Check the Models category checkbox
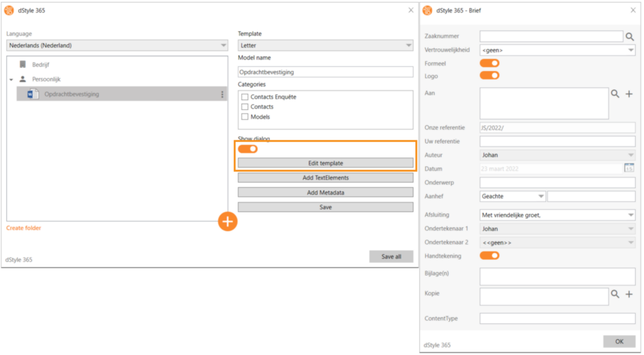 pos(245,116)
